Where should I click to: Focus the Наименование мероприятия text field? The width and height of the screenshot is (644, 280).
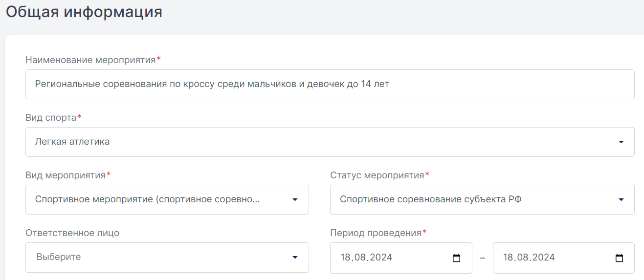point(330,84)
